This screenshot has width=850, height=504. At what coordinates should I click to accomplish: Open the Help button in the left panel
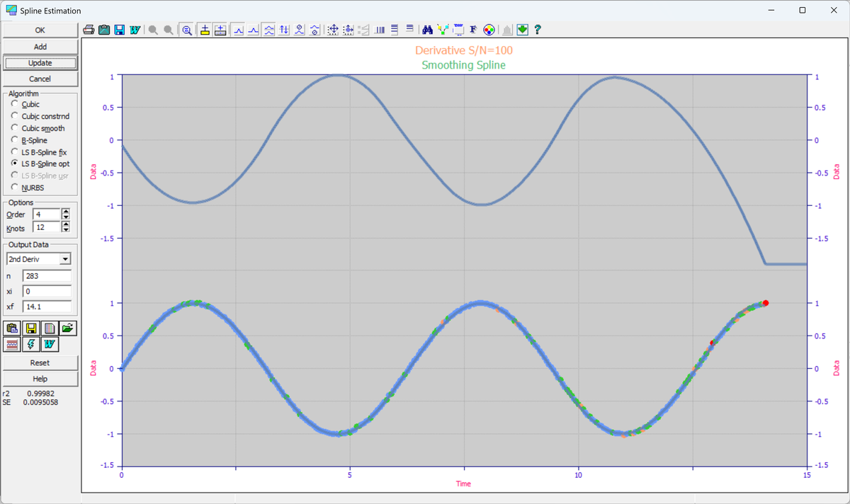(x=40, y=379)
